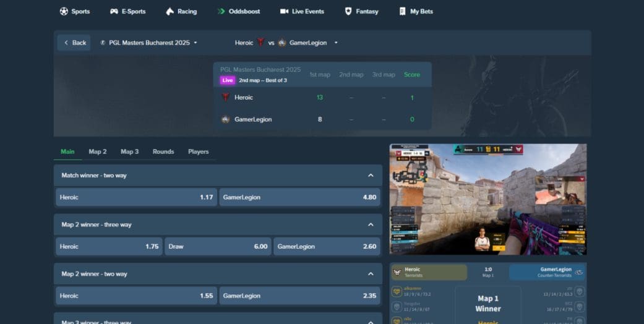Click the Sports soccer ball icon
This screenshot has height=324, width=644.
pos(64,11)
